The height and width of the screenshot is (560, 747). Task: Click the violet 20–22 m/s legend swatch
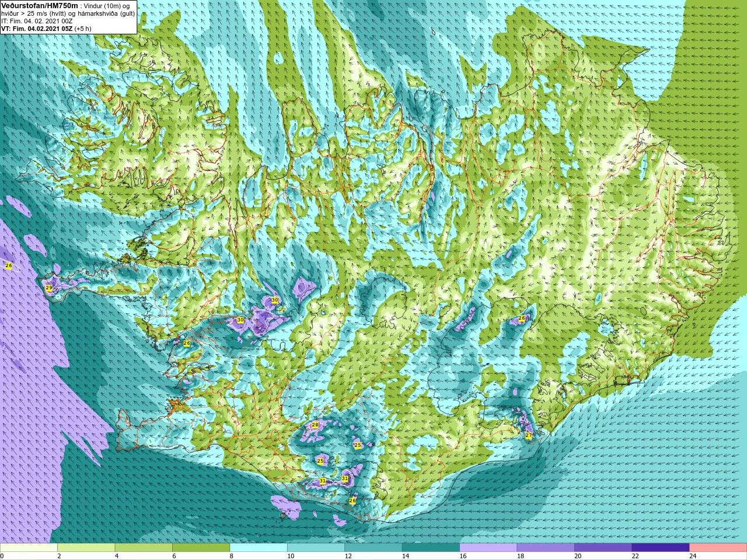(x=603, y=548)
